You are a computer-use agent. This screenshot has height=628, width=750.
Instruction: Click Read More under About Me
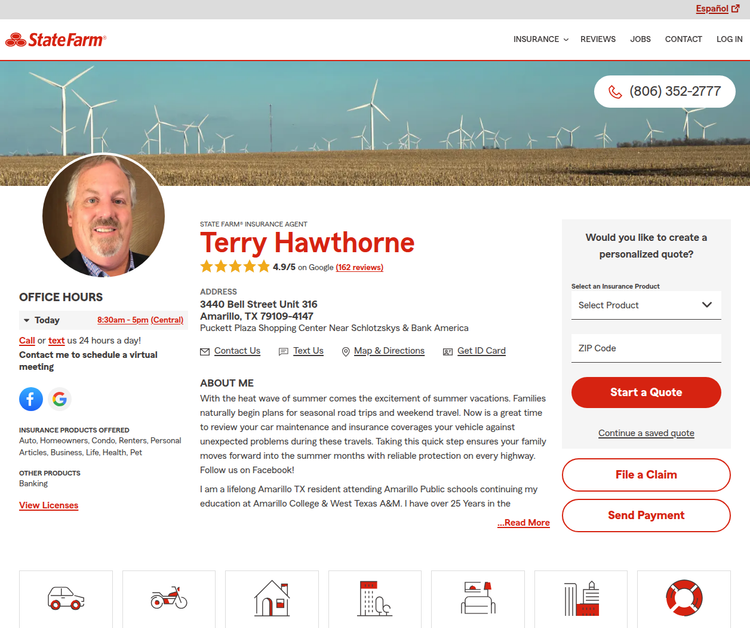[x=523, y=523]
